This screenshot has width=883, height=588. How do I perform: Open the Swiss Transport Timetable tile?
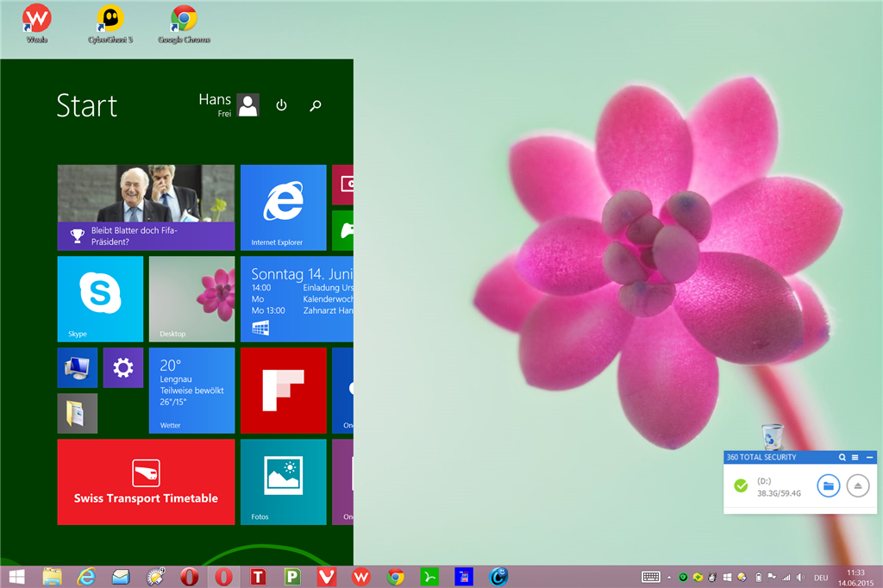click(x=146, y=482)
